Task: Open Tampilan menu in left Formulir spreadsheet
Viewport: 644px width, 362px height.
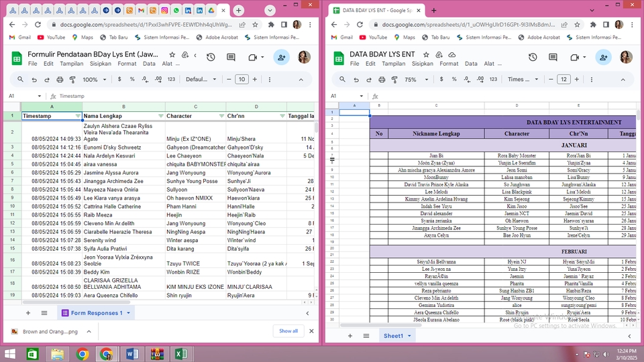Action: click(72, 64)
